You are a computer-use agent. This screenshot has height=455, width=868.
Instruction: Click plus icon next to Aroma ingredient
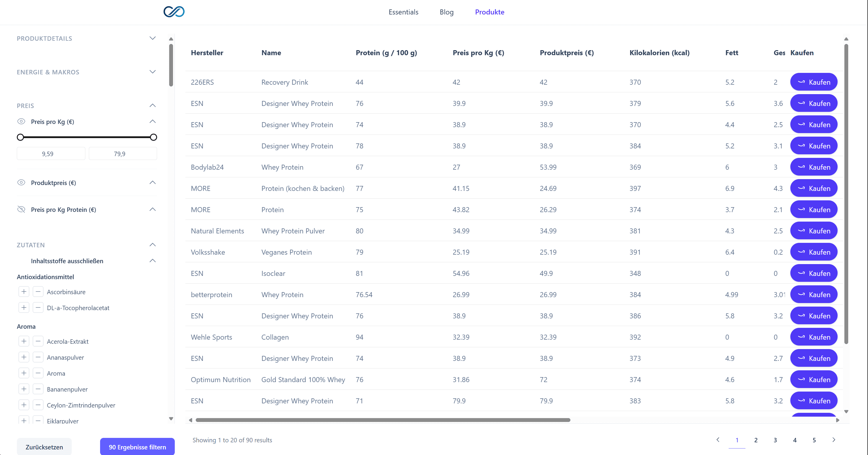pyautogui.click(x=24, y=373)
